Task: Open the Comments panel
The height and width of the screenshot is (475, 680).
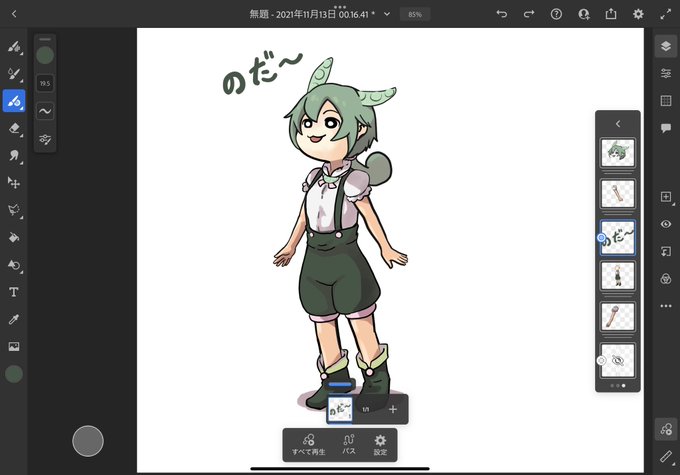Action: point(666,128)
